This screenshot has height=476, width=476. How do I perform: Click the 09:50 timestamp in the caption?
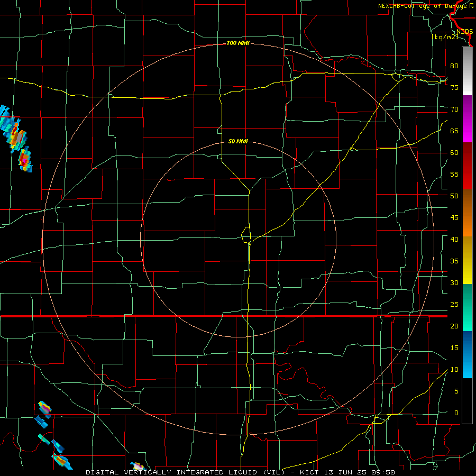[384, 472]
